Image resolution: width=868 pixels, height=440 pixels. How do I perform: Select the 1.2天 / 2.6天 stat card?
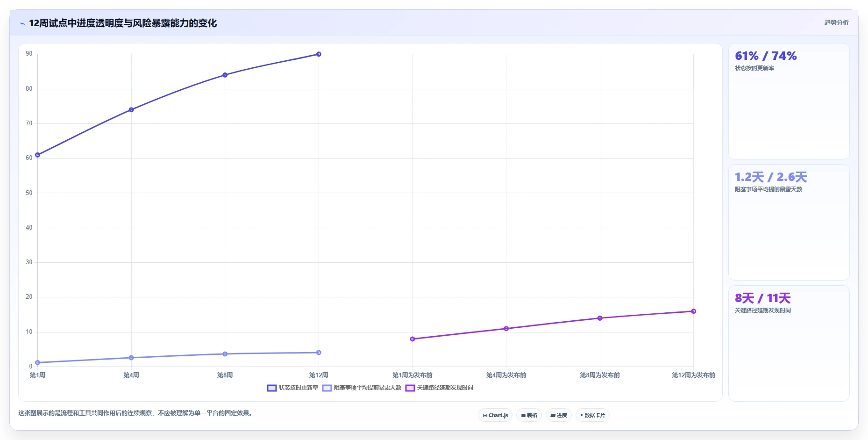pyautogui.click(x=789, y=222)
